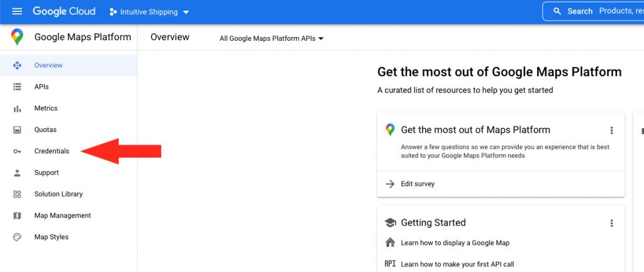
Task: Open APIs in the sidebar
Action: pos(69,87)
